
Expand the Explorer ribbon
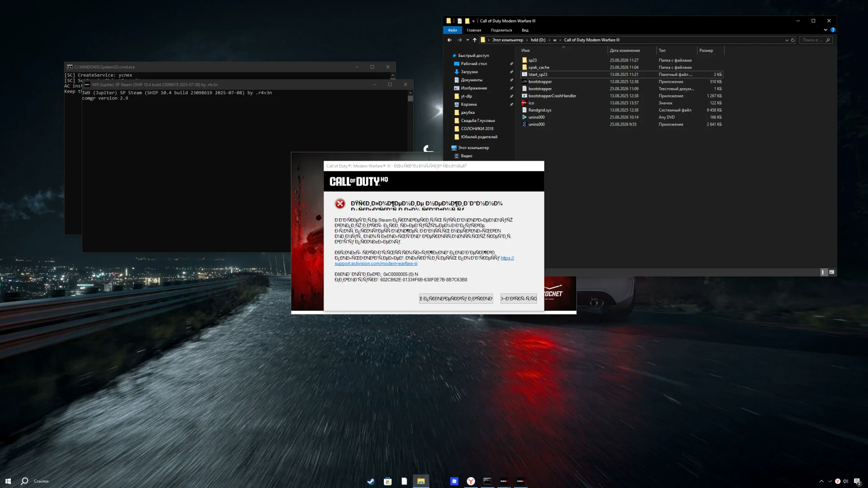pyautogui.click(x=826, y=30)
